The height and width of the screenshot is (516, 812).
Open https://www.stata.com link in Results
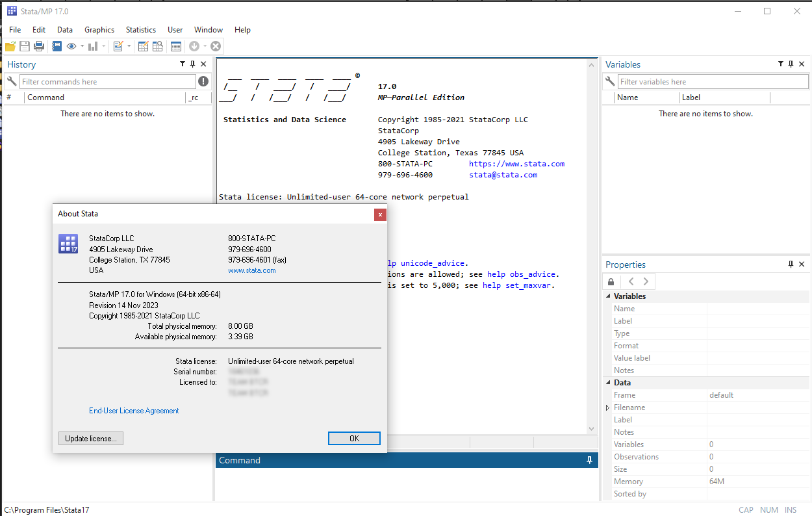pos(517,164)
